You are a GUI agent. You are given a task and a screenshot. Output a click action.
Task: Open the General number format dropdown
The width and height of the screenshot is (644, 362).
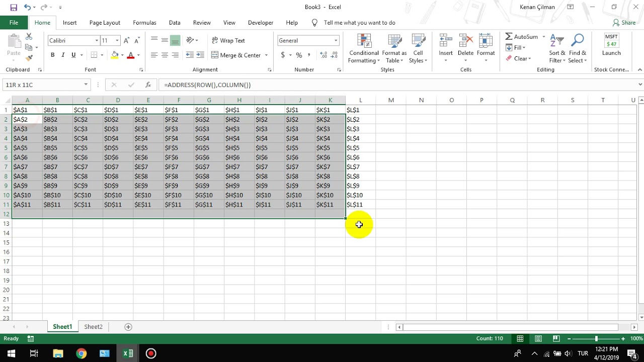(x=336, y=40)
